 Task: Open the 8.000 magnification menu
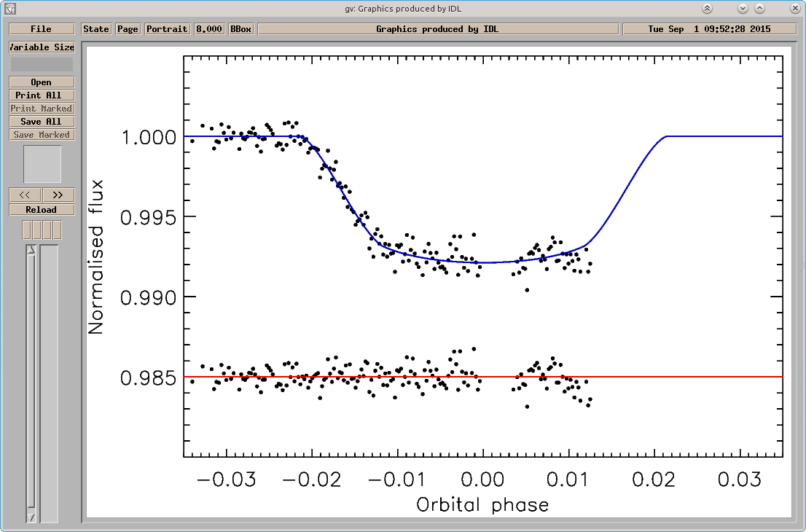(x=209, y=28)
